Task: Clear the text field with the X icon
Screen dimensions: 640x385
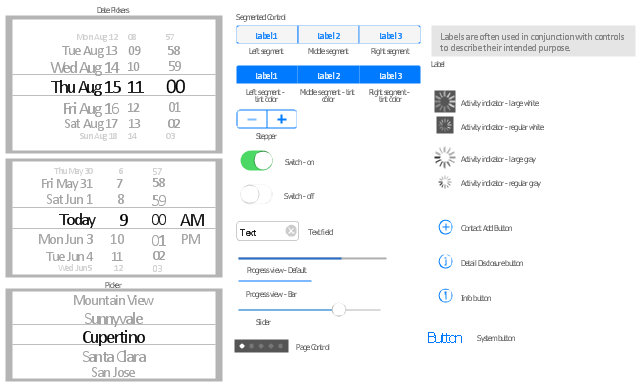Action: click(291, 231)
